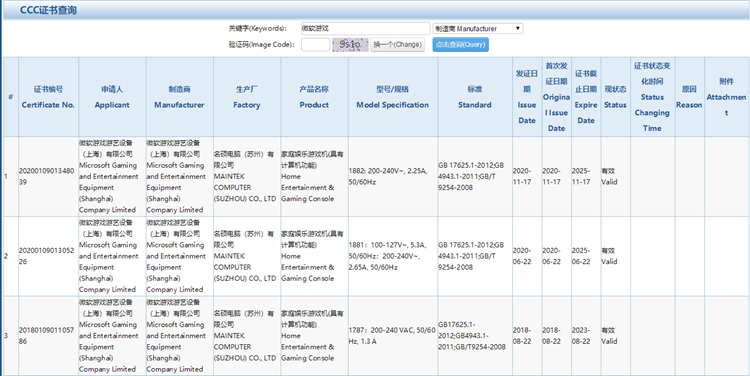Click the Model Specification column header
The image size is (750, 376).
pos(393,97)
